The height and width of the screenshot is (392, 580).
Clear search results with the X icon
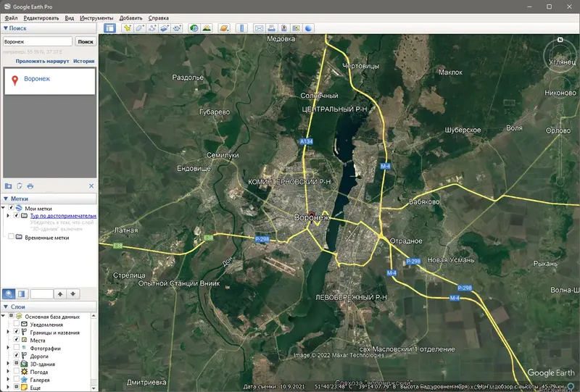(x=91, y=186)
